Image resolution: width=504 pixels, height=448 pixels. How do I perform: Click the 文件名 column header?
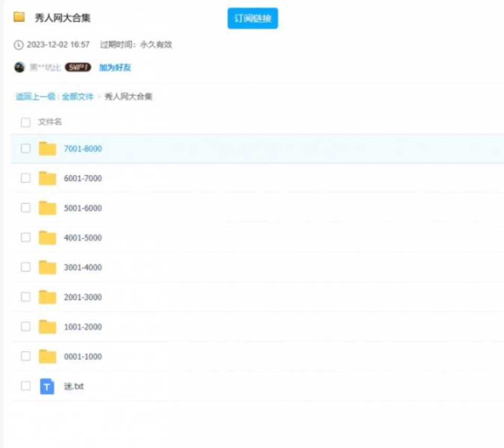[x=50, y=122]
